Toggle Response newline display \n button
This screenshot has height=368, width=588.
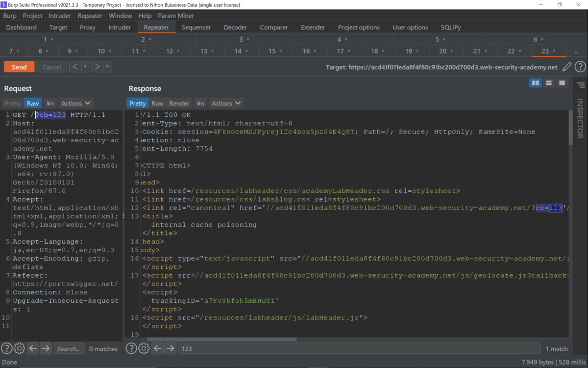click(200, 103)
